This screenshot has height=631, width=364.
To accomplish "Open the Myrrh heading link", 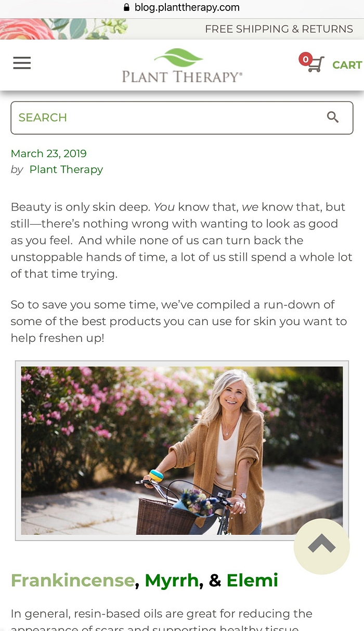I will 172,580.
